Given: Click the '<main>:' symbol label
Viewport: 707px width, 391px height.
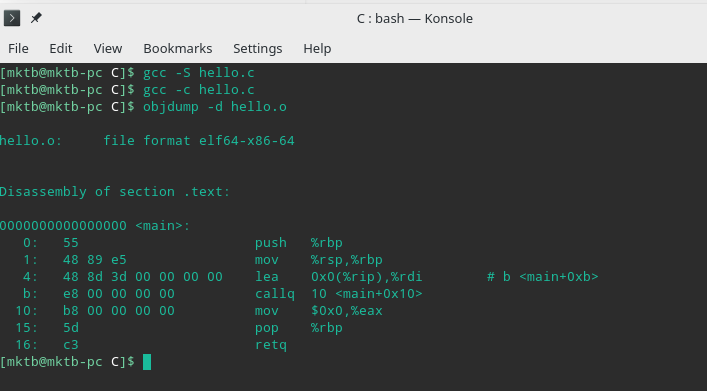Looking at the screenshot, I should 163,225.
